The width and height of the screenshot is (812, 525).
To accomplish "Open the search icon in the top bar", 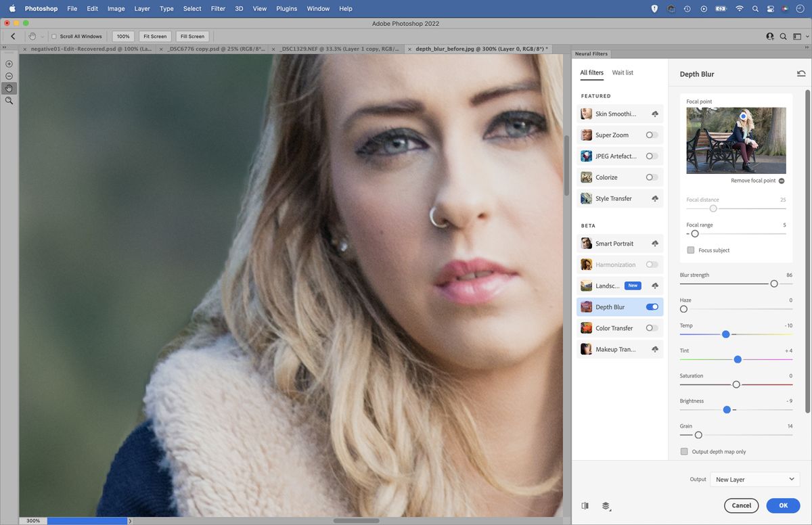I will click(x=754, y=9).
